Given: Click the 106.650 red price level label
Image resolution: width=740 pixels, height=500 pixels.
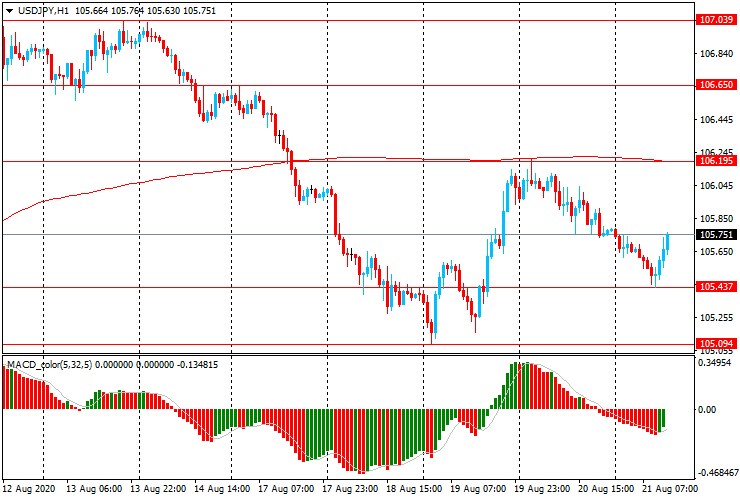Looking at the screenshot, I should point(716,85).
